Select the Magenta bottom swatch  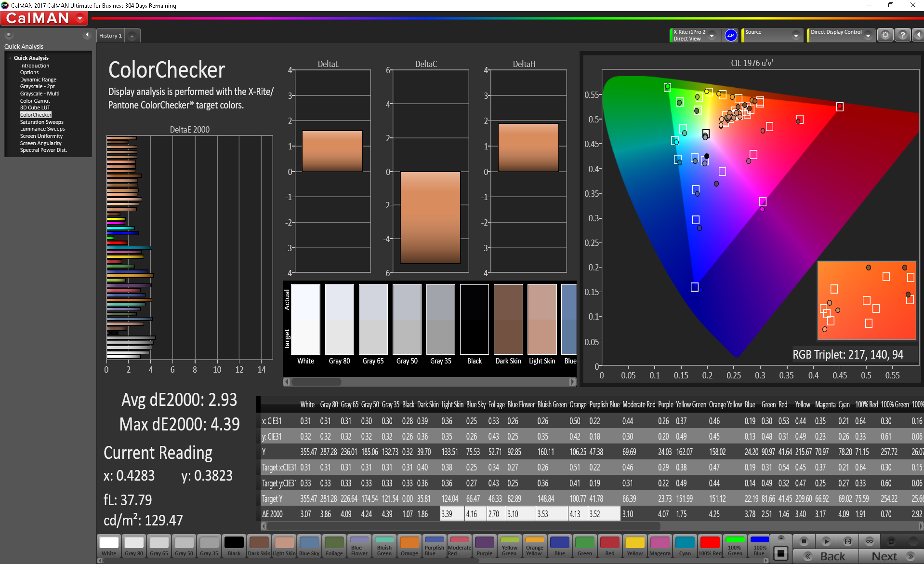tap(660, 546)
